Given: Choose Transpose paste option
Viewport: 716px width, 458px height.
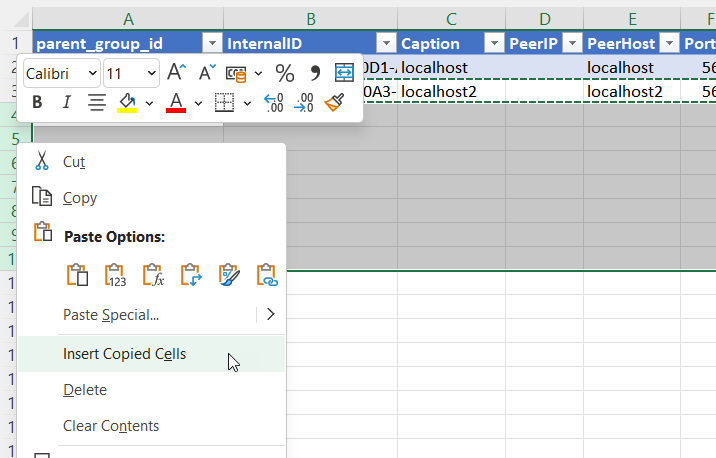Looking at the screenshot, I should pyautogui.click(x=191, y=275).
